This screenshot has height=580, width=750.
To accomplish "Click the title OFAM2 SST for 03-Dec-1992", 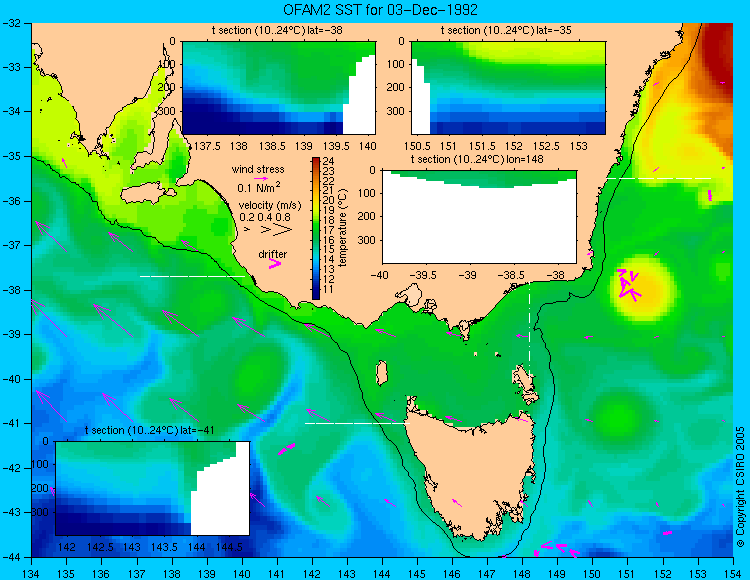I will [x=380, y=10].
